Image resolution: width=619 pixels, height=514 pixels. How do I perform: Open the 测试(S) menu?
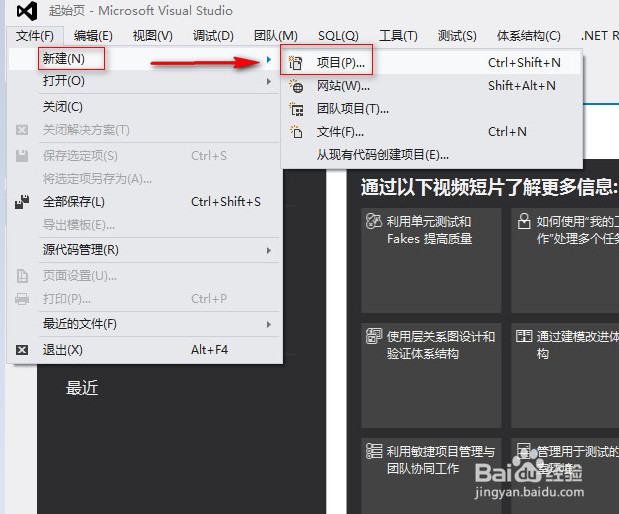coord(457,36)
